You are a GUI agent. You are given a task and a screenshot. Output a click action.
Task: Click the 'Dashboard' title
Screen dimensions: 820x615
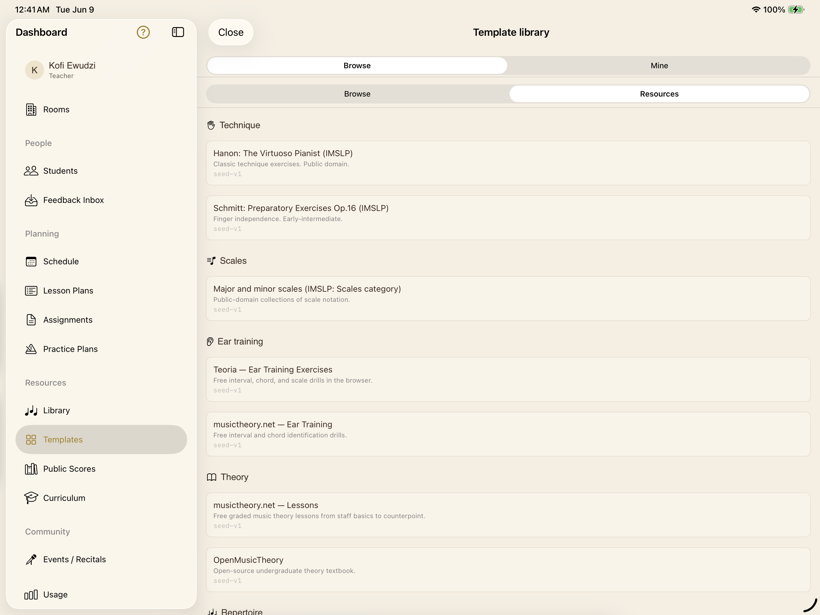pos(41,32)
